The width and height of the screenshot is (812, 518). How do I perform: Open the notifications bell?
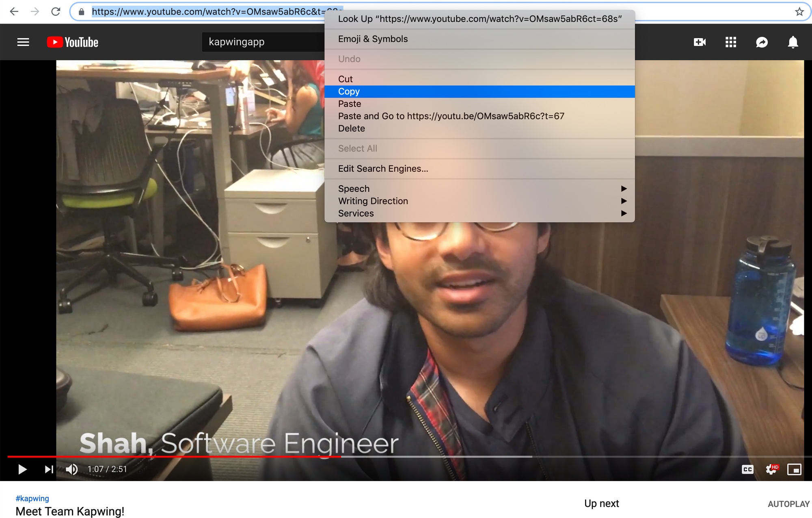pyautogui.click(x=793, y=42)
